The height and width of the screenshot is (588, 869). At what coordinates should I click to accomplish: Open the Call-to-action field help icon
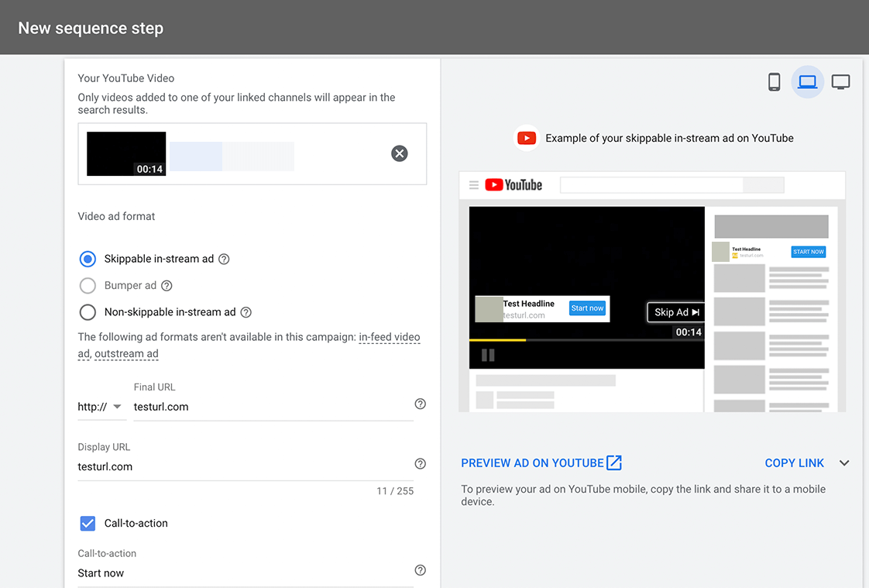pyautogui.click(x=421, y=570)
